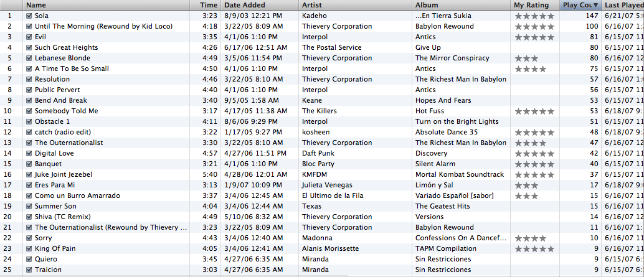
Task: Click date added 8/9/03 12:21 PM
Action: point(253,16)
